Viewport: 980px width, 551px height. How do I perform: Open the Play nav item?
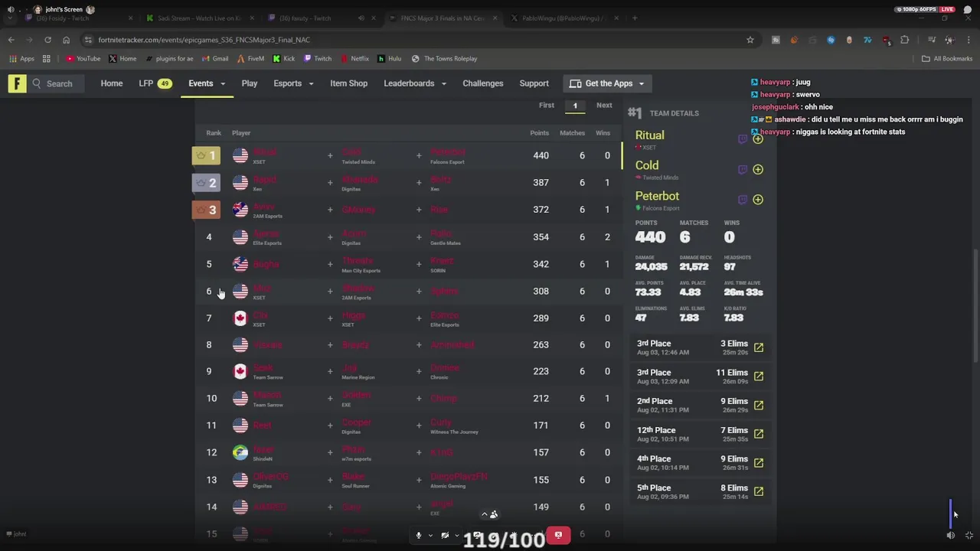250,83
